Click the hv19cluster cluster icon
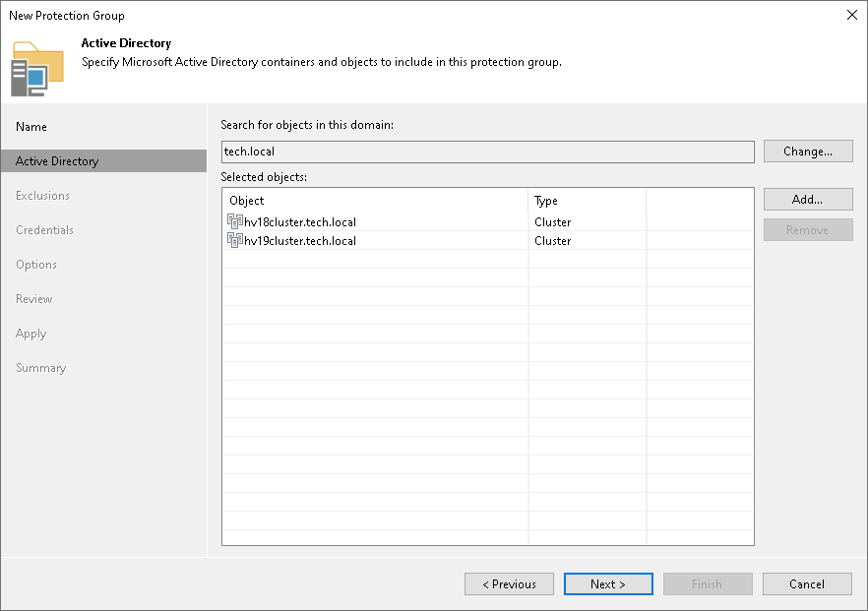Screen dimensions: 868x611 pos(234,240)
